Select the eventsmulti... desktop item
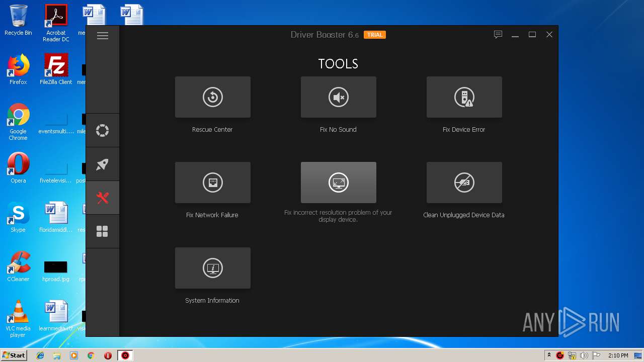The image size is (644, 362). point(56,124)
